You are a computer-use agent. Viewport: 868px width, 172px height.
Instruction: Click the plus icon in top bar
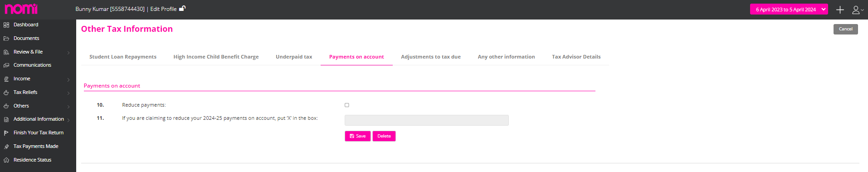click(x=840, y=10)
